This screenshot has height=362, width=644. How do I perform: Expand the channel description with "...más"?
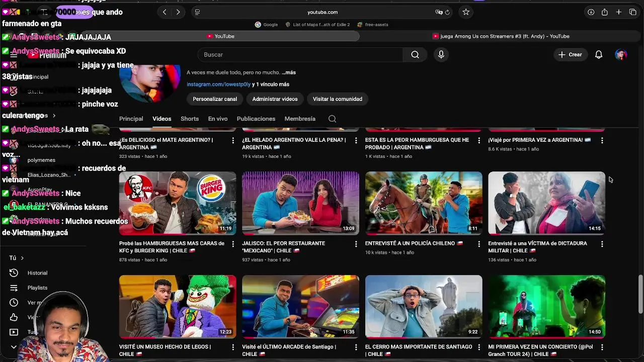click(x=289, y=72)
